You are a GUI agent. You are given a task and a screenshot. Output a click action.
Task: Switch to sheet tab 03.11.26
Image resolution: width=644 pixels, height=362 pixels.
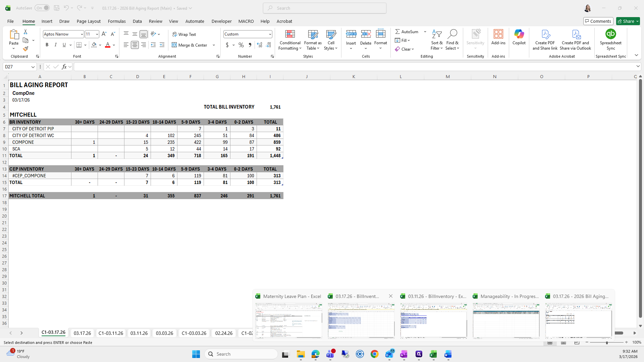[139, 333]
